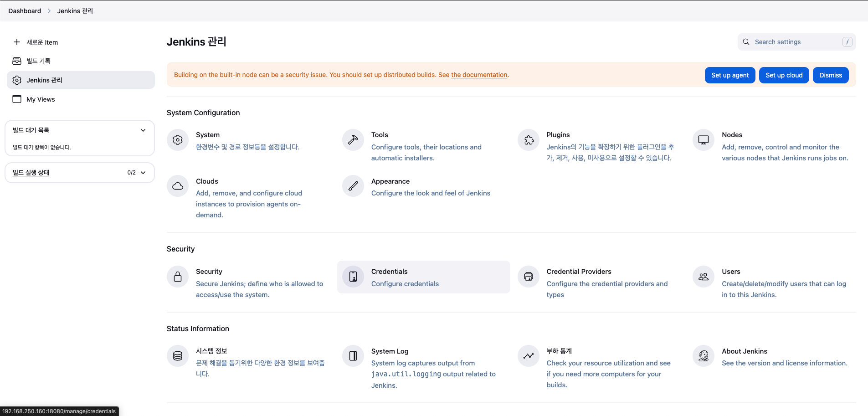
Task: Collapse the 빌드 대기 목록 panel chevron
Action: tap(143, 130)
